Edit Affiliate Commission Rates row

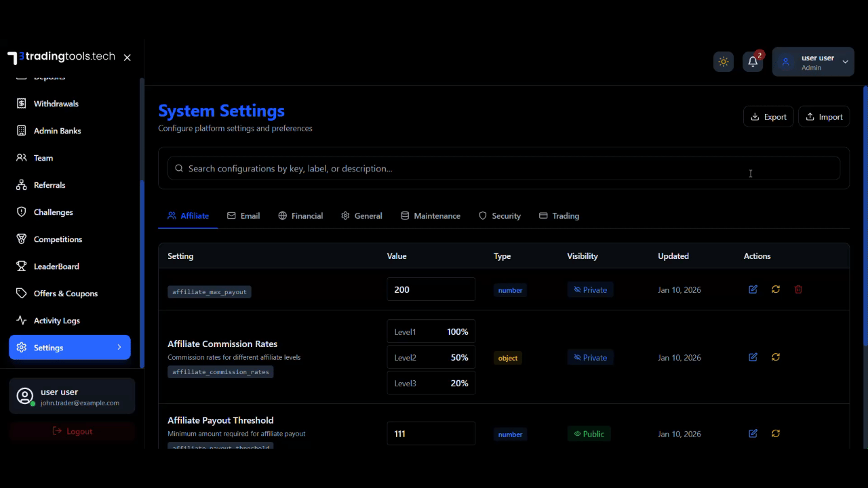tap(753, 357)
